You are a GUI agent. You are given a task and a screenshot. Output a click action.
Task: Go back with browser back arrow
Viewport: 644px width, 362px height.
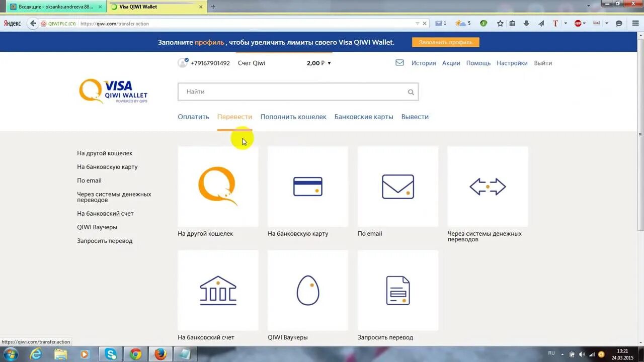point(33,23)
